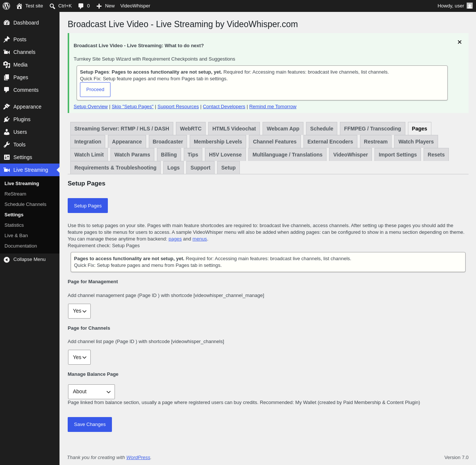Open the Setup Overview link
The image size is (476, 465).
tap(91, 107)
